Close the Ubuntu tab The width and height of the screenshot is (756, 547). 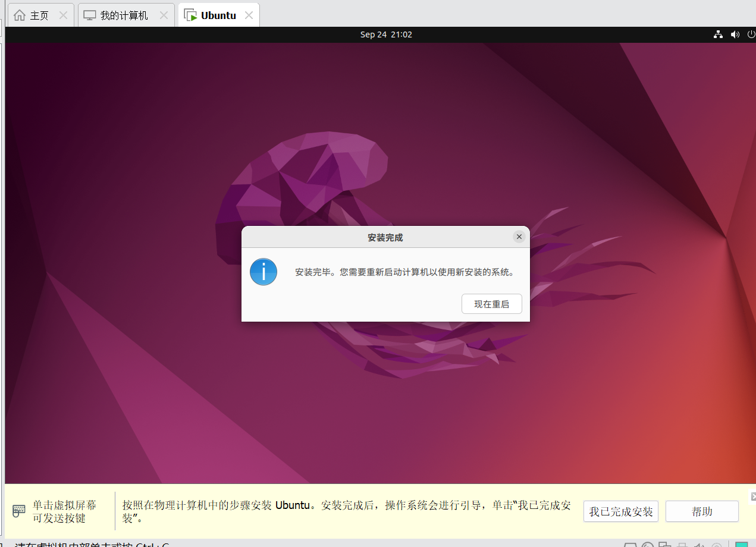coord(249,15)
